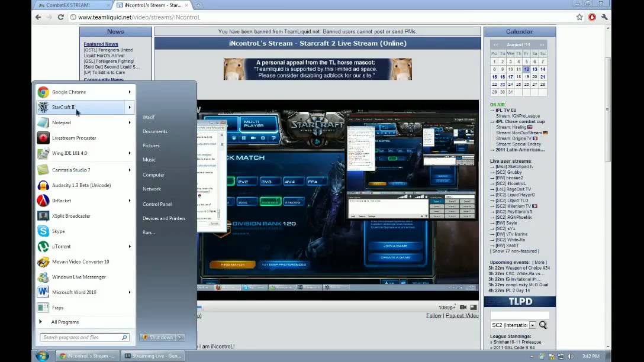Open new Chrome tab button
Viewport: 644px width, 362px height.
198,5
